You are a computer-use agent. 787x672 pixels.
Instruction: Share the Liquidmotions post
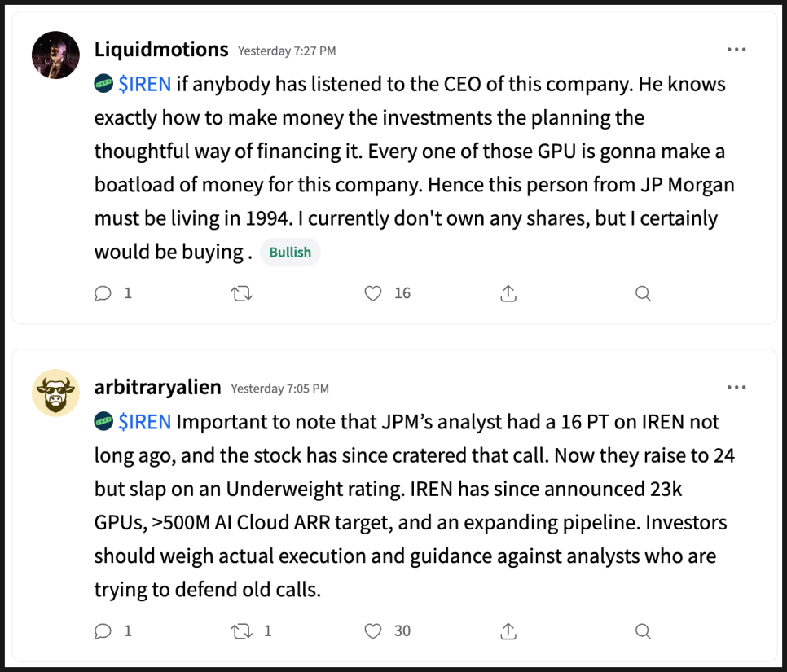pos(508,293)
